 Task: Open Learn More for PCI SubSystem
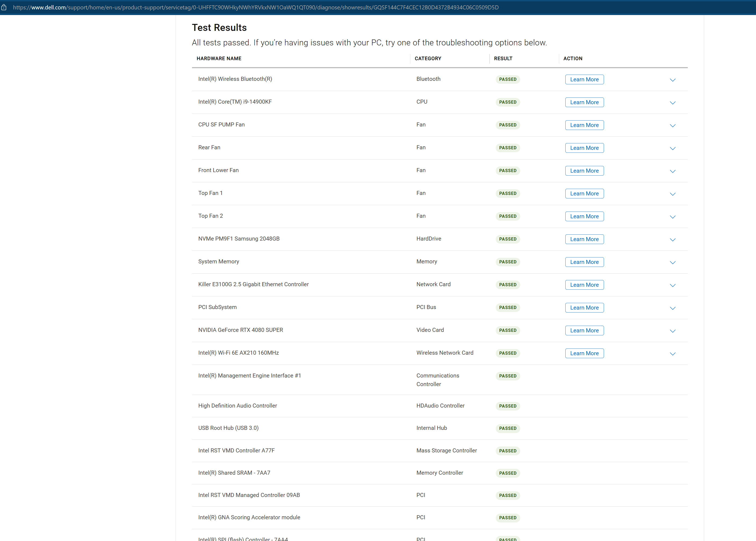[x=584, y=307]
